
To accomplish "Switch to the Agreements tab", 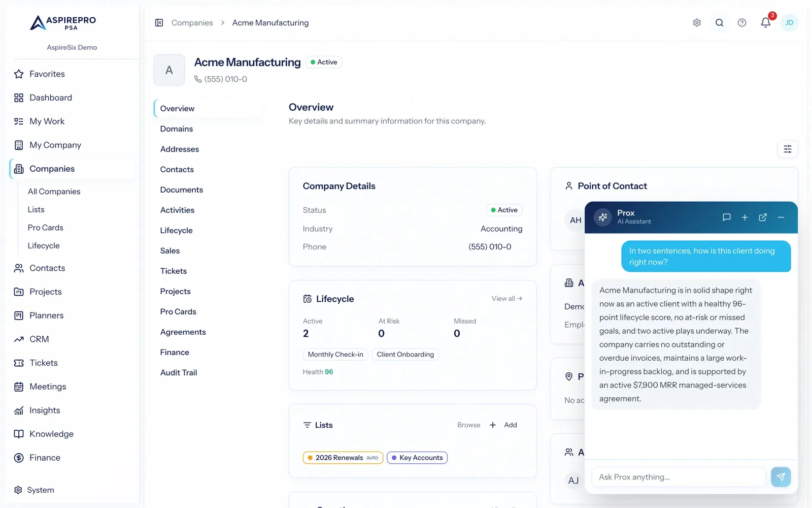I will [183, 332].
